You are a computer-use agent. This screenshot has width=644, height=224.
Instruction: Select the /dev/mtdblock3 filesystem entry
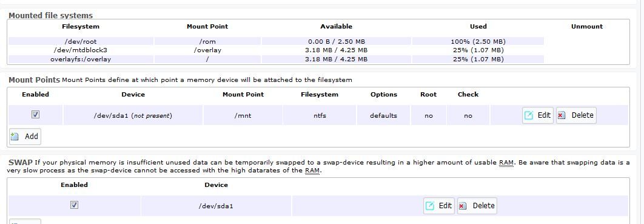[x=81, y=50]
